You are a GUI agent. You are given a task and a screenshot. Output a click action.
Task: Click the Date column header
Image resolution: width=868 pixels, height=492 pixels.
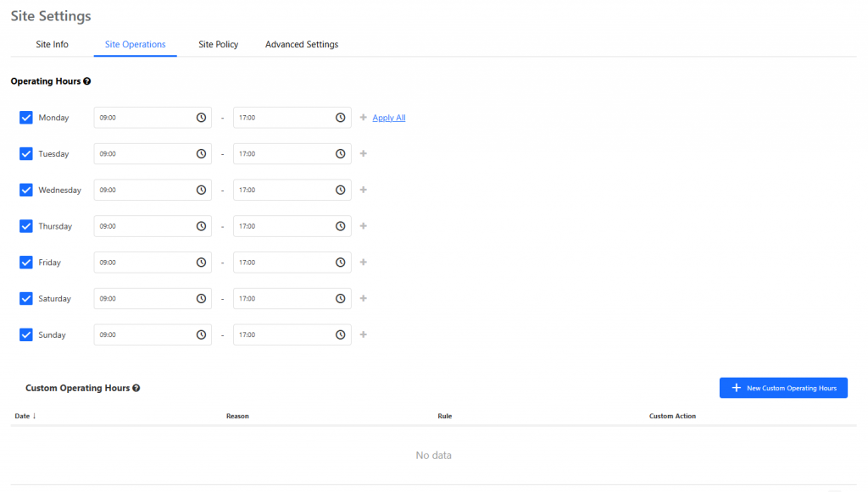tap(22, 417)
